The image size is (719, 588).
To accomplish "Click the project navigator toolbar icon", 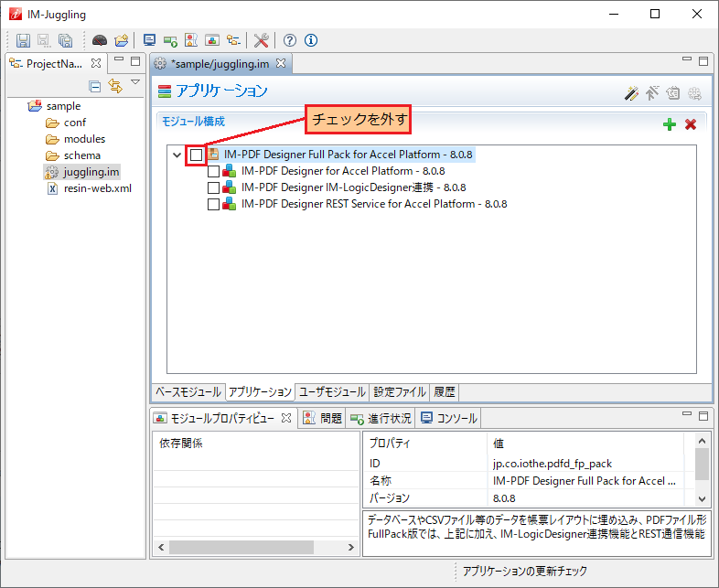I will (233, 40).
